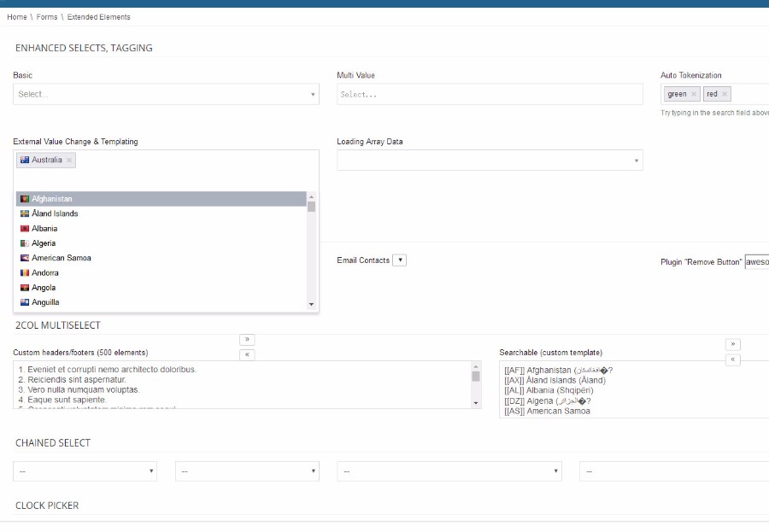This screenshot has height=532, width=769.
Task: Open the second Chained Select dropdown
Action: tap(247, 471)
